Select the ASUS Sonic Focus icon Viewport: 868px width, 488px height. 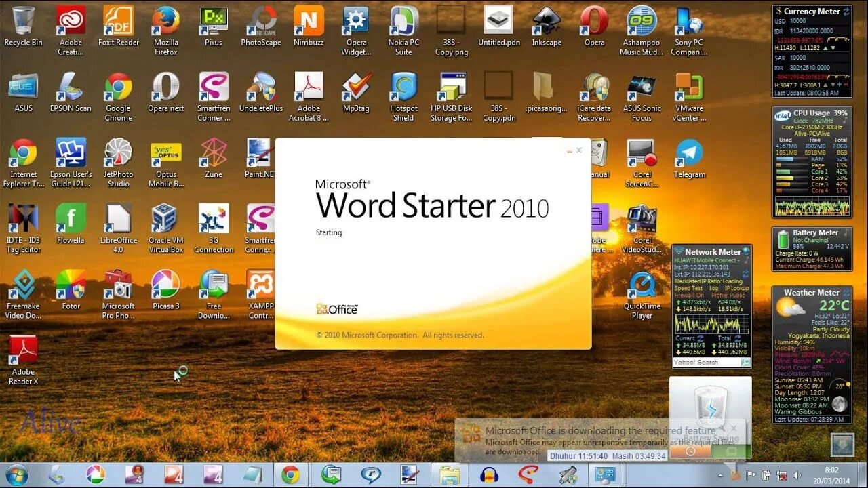(642, 97)
